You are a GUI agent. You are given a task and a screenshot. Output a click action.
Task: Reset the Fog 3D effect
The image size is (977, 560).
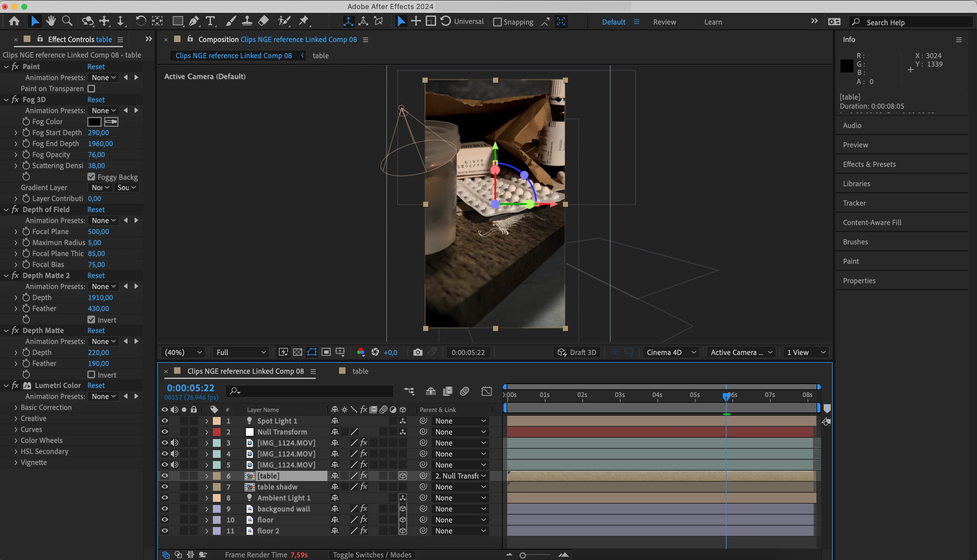96,100
